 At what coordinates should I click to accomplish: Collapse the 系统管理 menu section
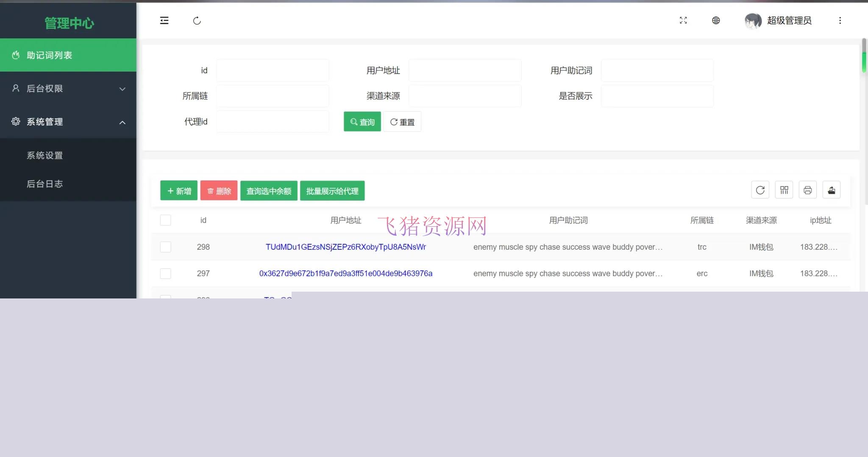pos(68,122)
